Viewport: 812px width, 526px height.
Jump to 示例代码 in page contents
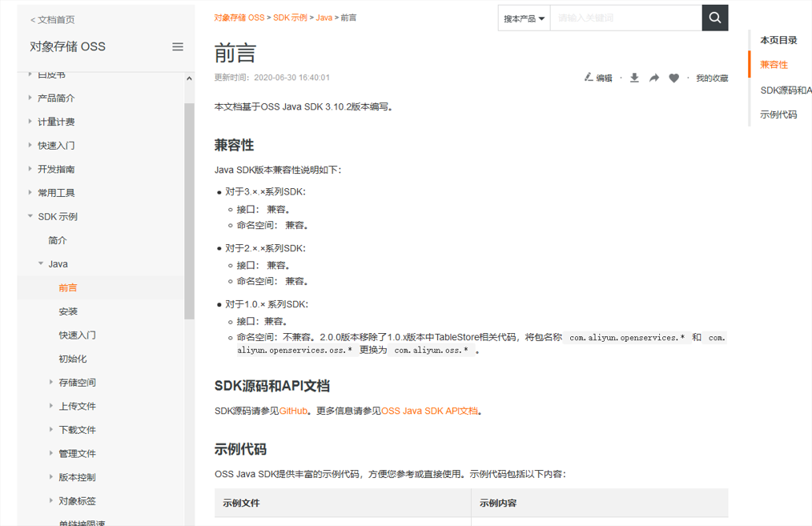click(778, 114)
